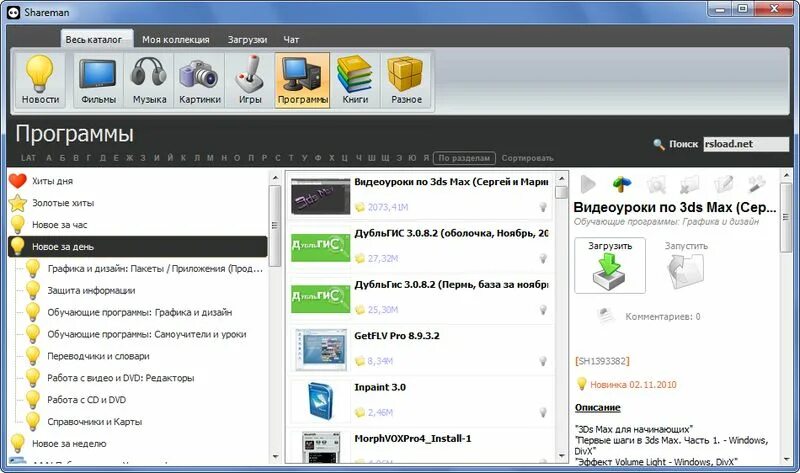Click the sidebar scrollbar down arrow
This screenshot has width=800, height=473.
point(276,456)
